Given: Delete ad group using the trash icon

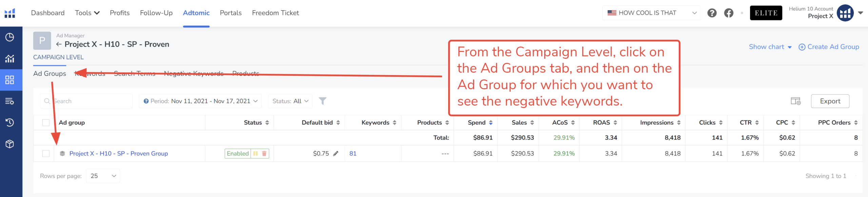Looking at the screenshot, I should click(264, 154).
